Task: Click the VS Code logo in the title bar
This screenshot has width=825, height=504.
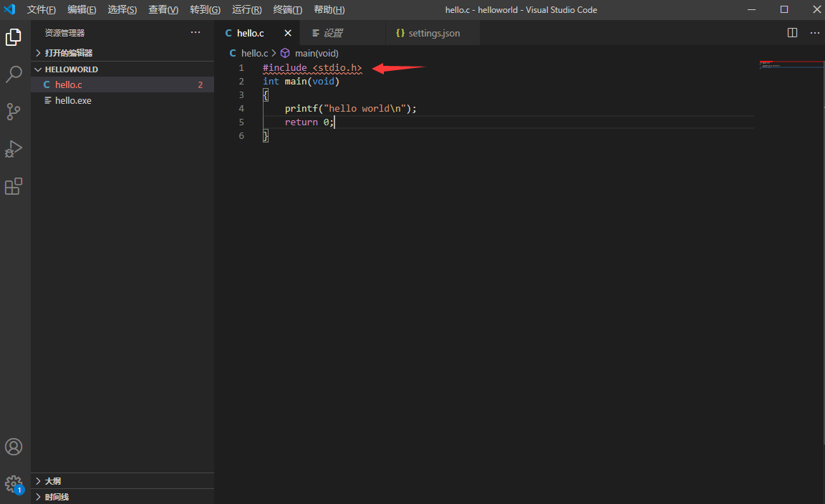Action: pos(9,9)
